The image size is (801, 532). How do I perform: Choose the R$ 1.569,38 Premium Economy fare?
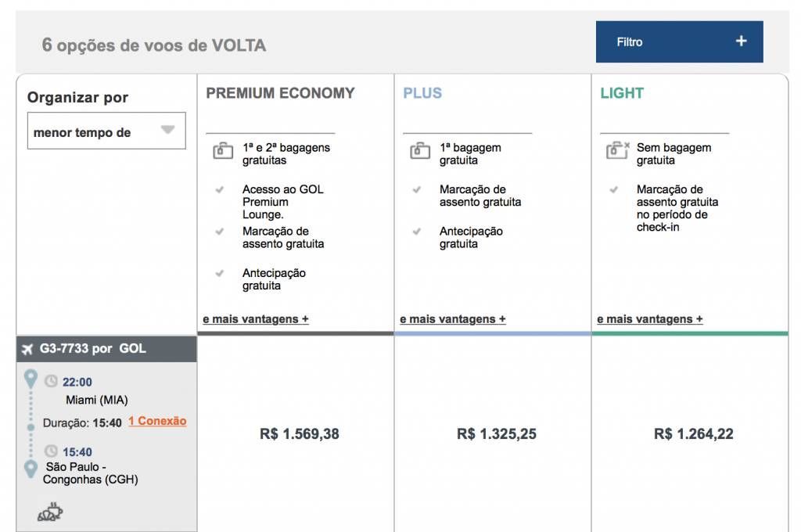299,434
